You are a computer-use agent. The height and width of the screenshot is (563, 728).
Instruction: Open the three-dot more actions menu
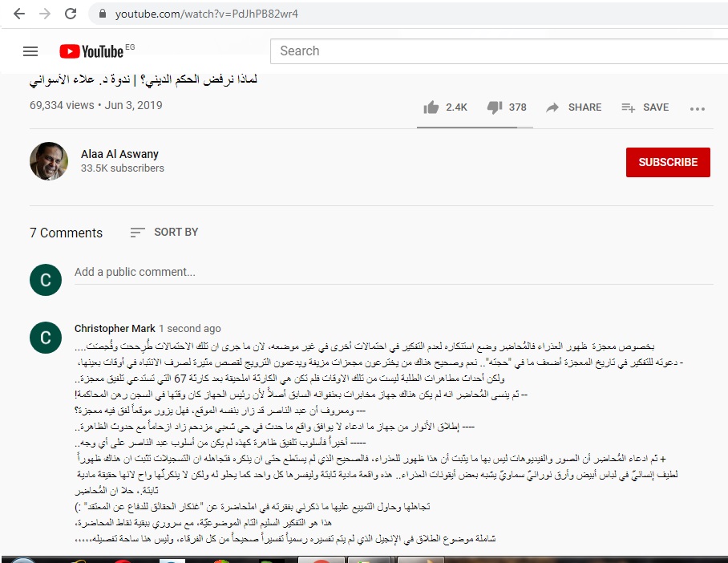click(x=698, y=109)
